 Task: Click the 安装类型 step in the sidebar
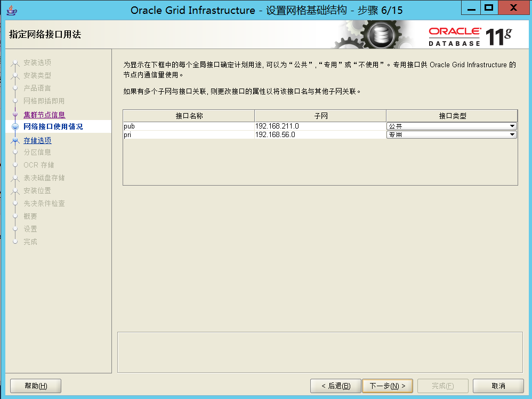pyautogui.click(x=37, y=75)
